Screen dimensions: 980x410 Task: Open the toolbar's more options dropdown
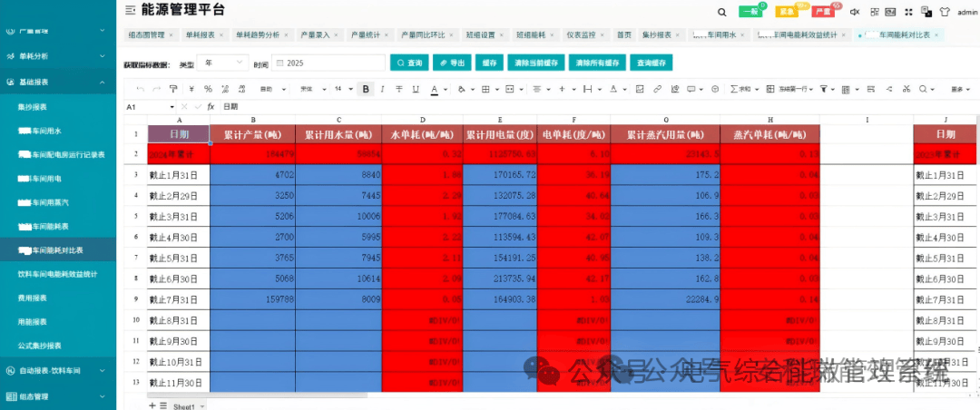point(961,90)
